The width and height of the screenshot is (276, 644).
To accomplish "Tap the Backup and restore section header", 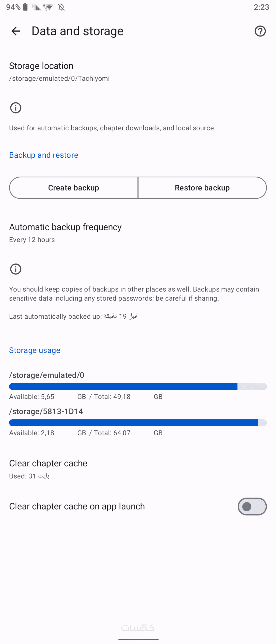I will pos(43,155).
